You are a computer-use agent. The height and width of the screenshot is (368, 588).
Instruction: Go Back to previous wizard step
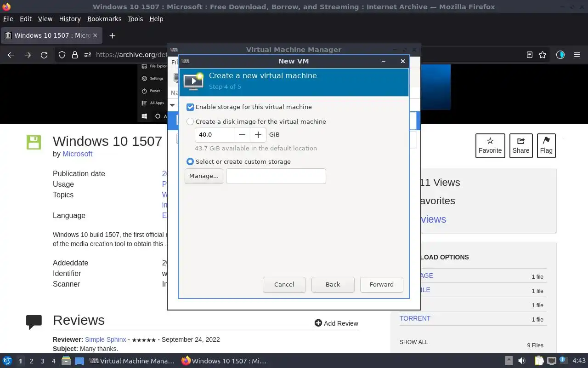point(333,284)
